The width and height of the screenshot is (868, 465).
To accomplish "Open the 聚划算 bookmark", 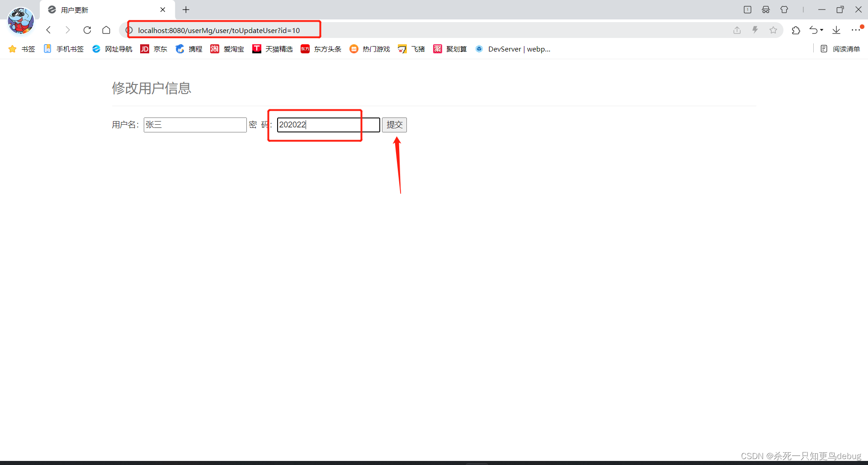I will (x=450, y=49).
